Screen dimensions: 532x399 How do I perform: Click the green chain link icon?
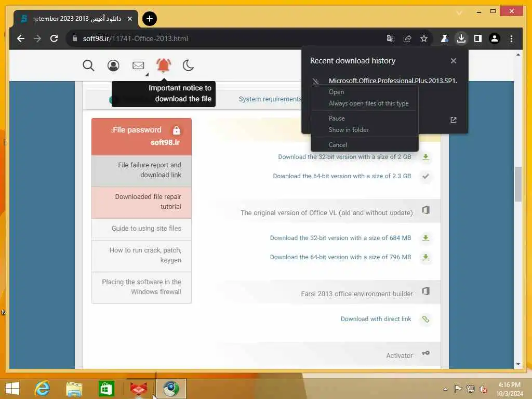(425, 319)
